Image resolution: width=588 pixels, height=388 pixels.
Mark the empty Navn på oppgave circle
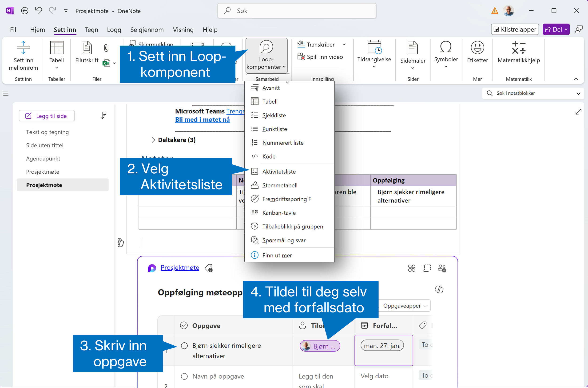(x=184, y=376)
